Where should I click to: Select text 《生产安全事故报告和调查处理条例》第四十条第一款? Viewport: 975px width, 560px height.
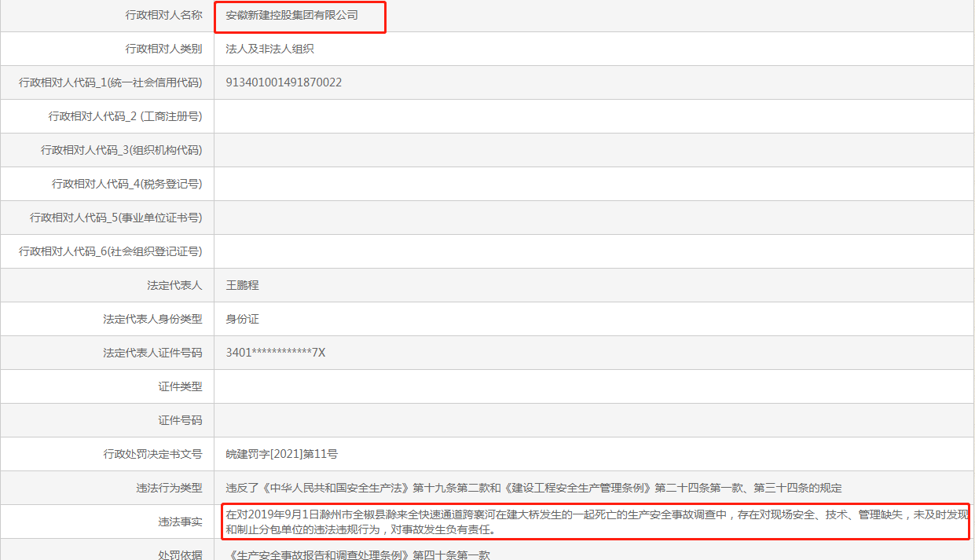pyautogui.click(x=357, y=555)
